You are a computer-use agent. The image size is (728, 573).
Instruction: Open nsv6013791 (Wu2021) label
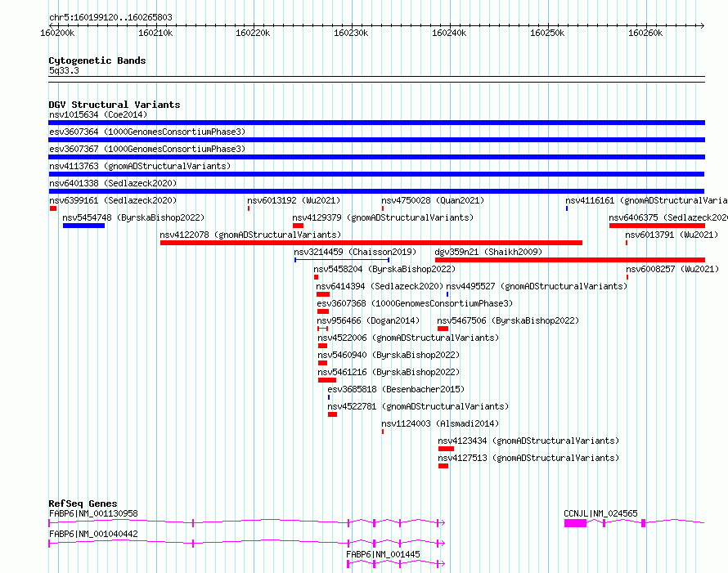tap(672, 235)
